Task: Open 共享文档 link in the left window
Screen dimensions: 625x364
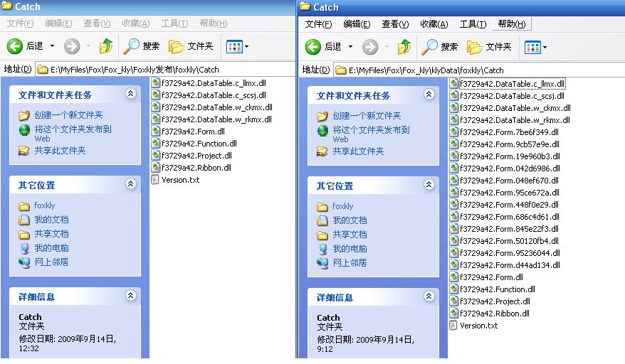Action: (x=51, y=234)
